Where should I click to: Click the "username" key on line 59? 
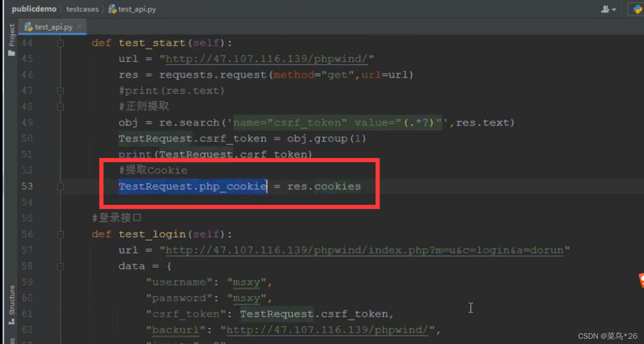point(179,282)
